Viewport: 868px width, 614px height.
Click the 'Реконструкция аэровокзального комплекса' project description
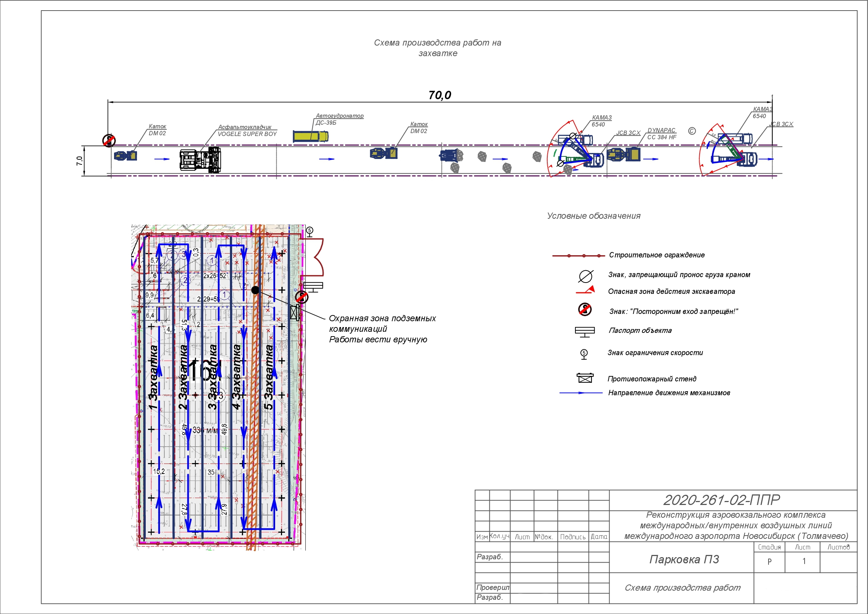[736, 526]
